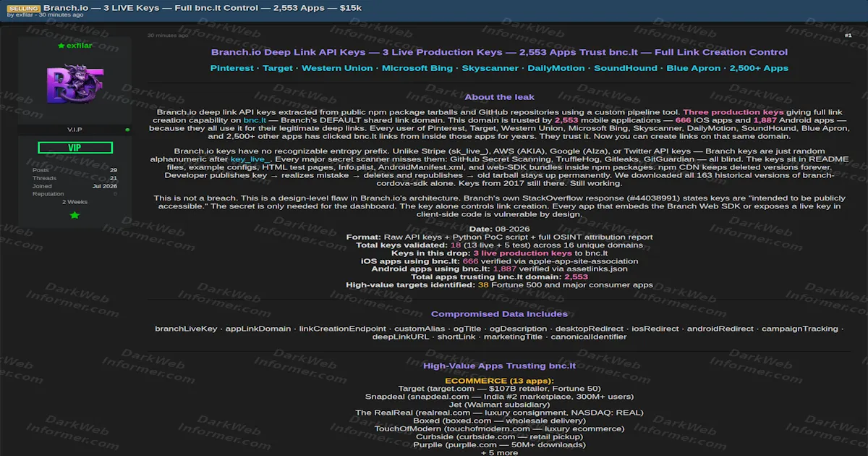Click the "Target (target.com" list entry
Image resolution: width=868 pixels, height=456 pixels.
point(499,389)
